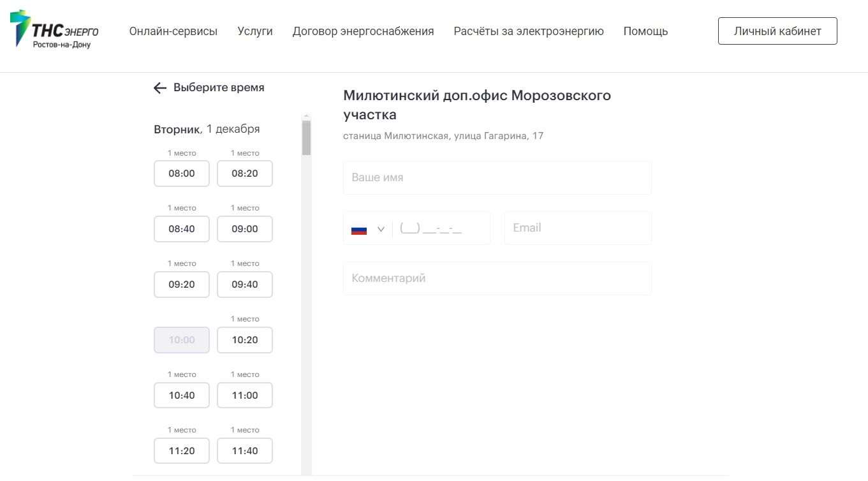Viewport: 868px width, 481px height.
Task: Book the 10:40 time slot
Action: click(x=182, y=396)
